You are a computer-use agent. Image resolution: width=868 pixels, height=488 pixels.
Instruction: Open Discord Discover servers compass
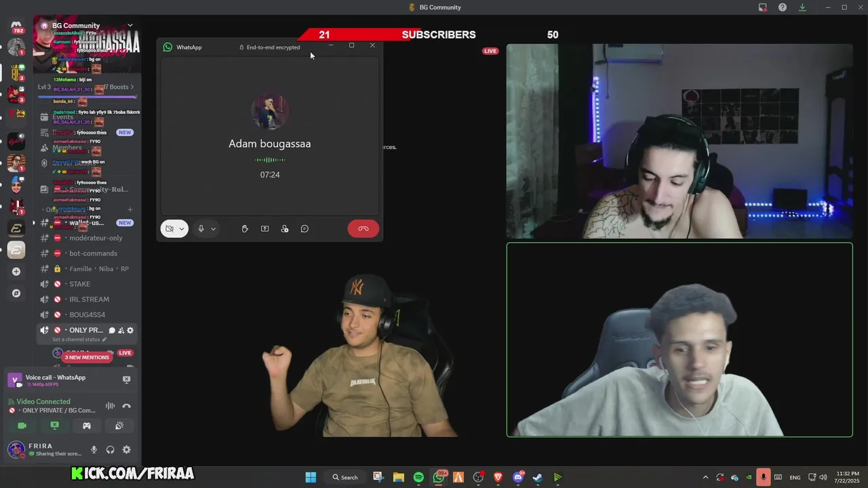pyautogui.click(x=16, y=293)
